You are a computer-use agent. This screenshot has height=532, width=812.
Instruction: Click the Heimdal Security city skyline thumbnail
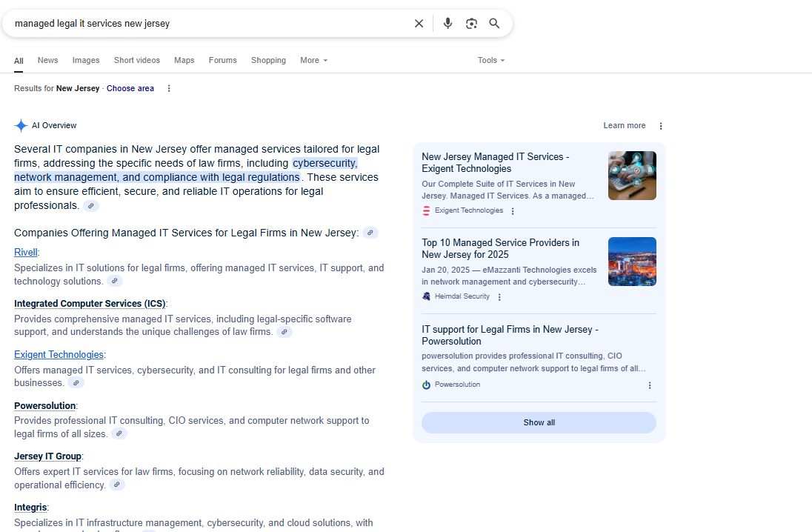pyautogui.click(x=632, y=262)
